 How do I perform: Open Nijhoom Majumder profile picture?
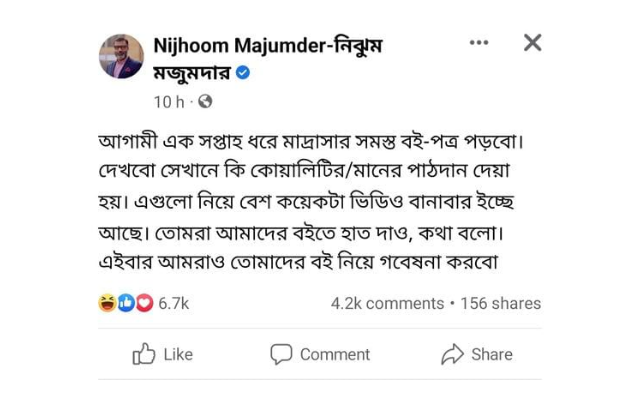[x=121, y=56]
